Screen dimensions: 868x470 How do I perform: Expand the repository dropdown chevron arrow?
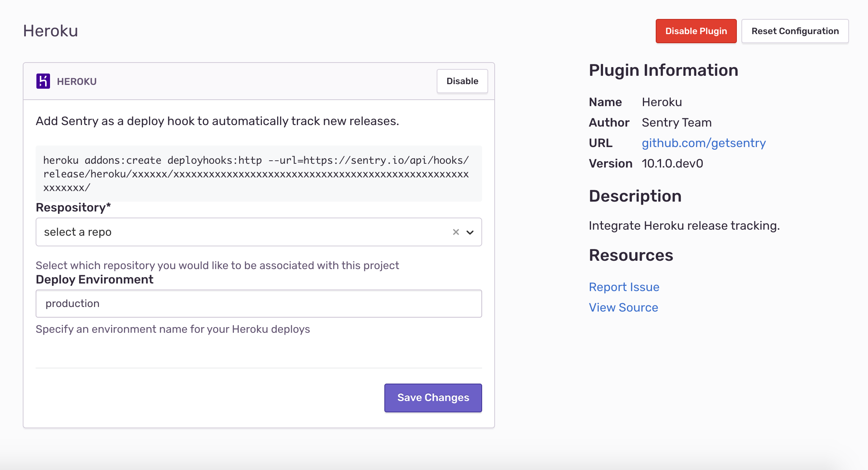[x=470, y=232]
